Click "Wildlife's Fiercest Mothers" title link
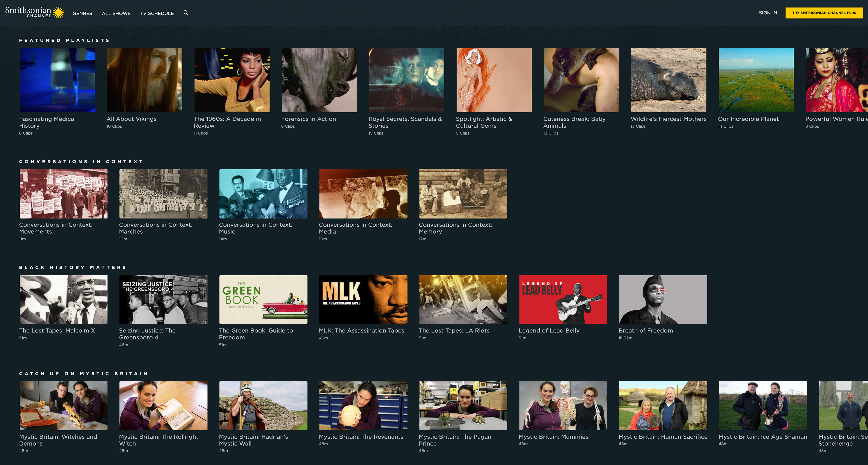Viewport: 868px width, 465px height. tap(669, 119)
